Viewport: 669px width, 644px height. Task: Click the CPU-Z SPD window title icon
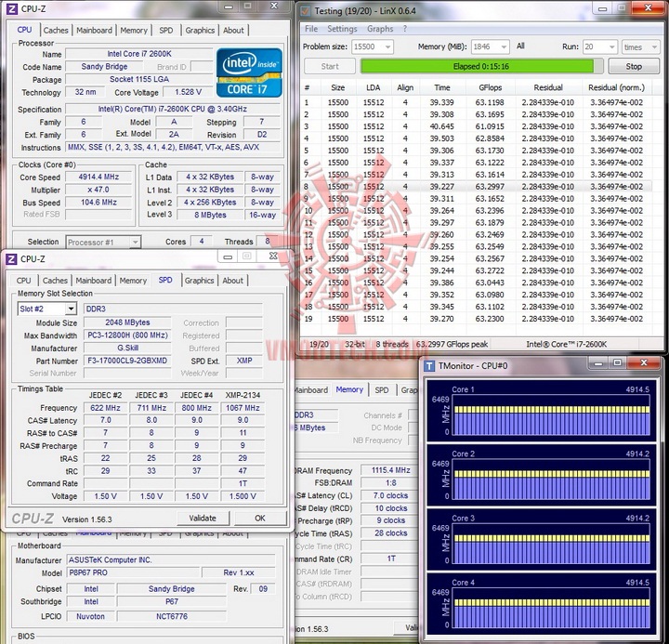pos(11,259)
